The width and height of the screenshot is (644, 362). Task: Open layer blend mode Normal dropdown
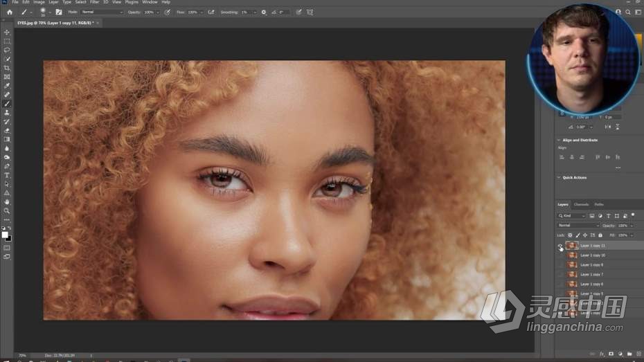tap(578, 226)
